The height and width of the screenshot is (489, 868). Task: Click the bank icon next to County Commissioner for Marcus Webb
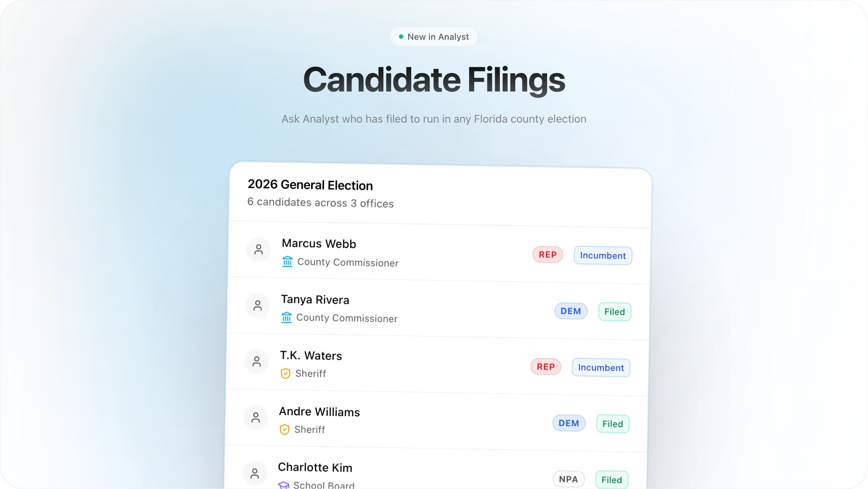coord(287,262)
